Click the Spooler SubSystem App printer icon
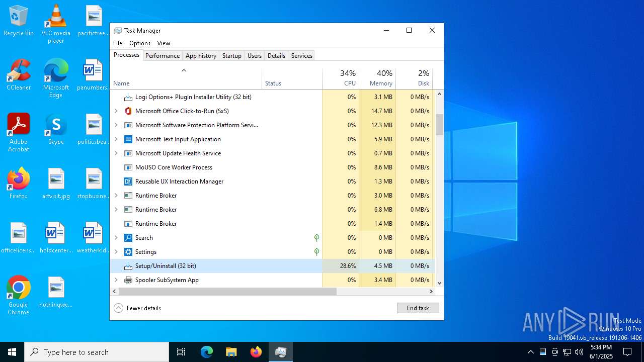Image resolution: width=644 pixels, height=362 pixels. [x=128, y=280]
